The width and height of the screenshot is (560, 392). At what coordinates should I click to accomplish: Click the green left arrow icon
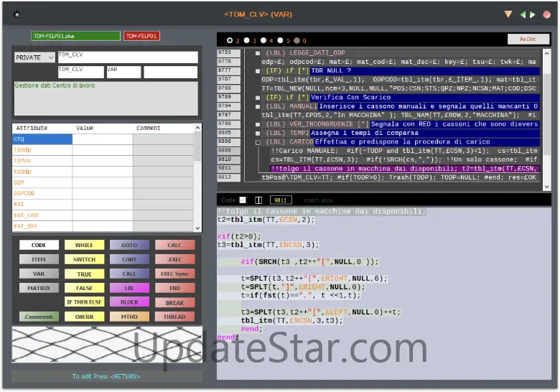[523, 14]
